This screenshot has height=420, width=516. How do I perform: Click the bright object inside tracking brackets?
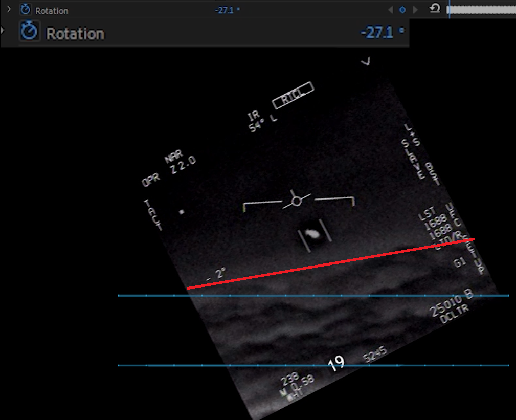point(312,234)
